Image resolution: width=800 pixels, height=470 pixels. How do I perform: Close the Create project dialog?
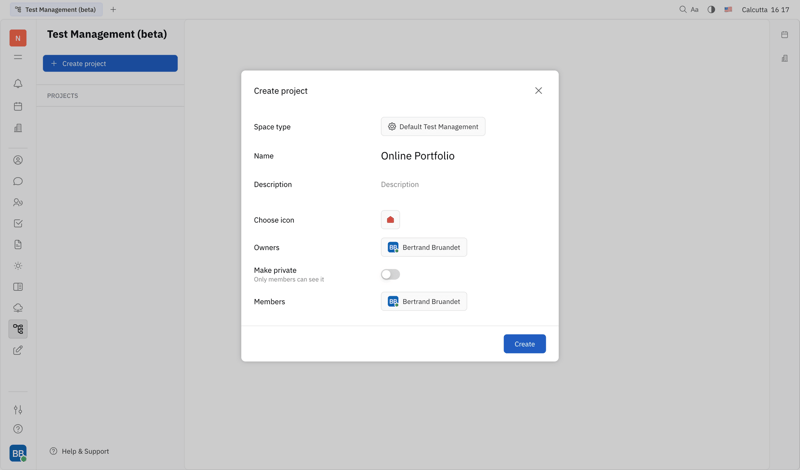tap(538, 91)
